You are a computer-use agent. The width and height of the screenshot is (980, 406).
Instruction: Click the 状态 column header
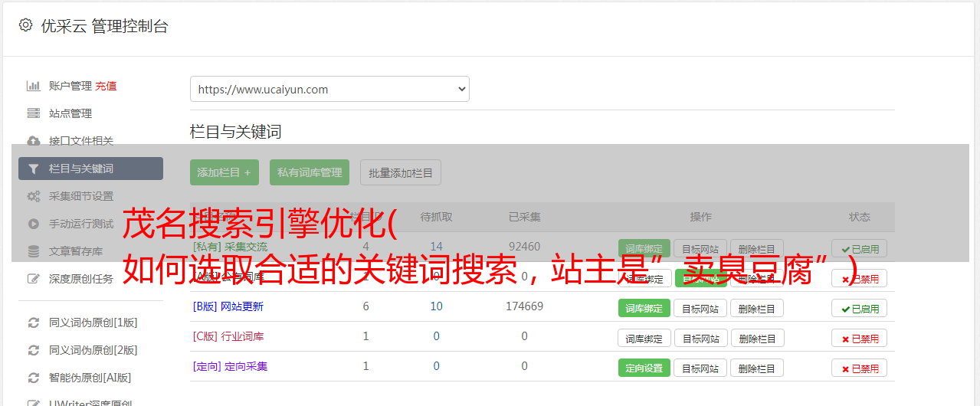pyautogui.click(x=860, y=217)
